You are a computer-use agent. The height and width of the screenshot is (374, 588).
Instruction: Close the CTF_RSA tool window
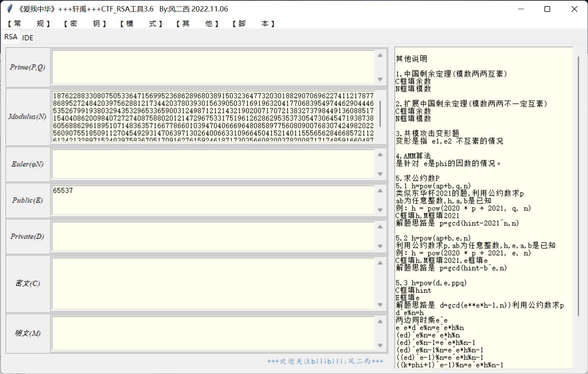pos(574,9)
